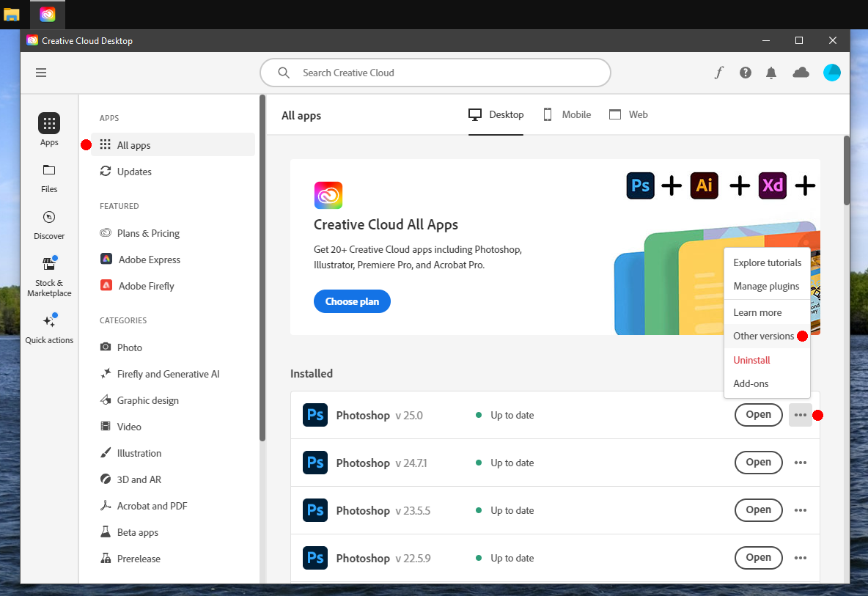Open the help menu
Viewport: 868px width, 596px height.
click(x=745, y=73)
